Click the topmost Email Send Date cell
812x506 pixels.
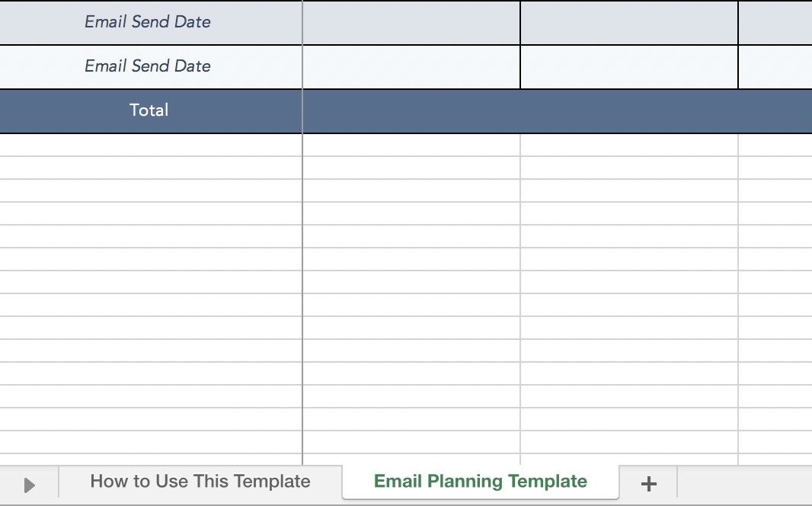click(148, 22)
